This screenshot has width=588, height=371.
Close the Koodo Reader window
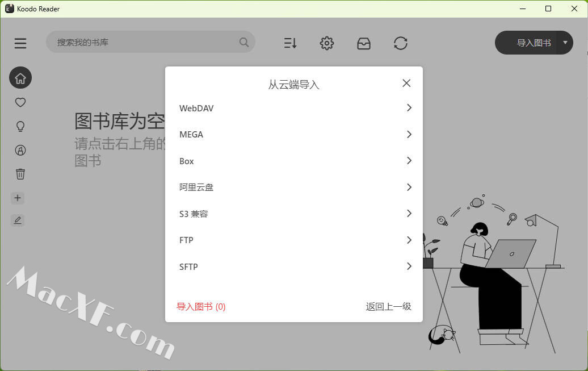(574, 9)
